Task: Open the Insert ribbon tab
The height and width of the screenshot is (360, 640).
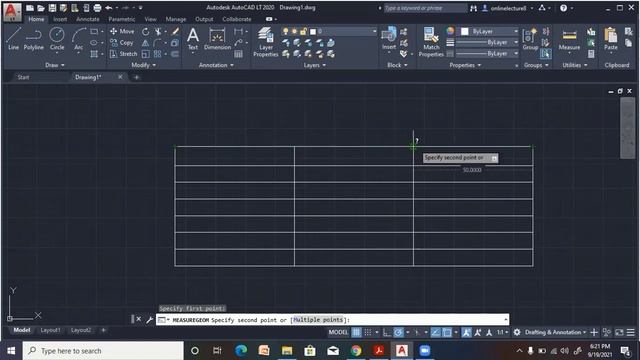Action: (60, 19)
